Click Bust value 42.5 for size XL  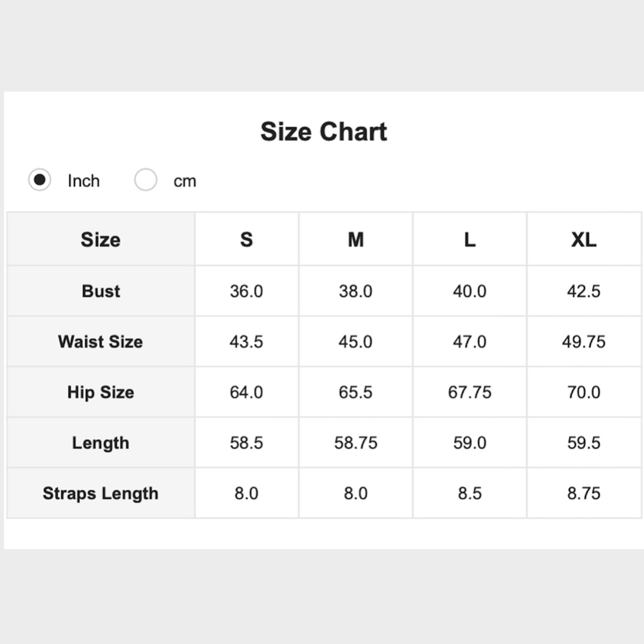tap(583, 291)
